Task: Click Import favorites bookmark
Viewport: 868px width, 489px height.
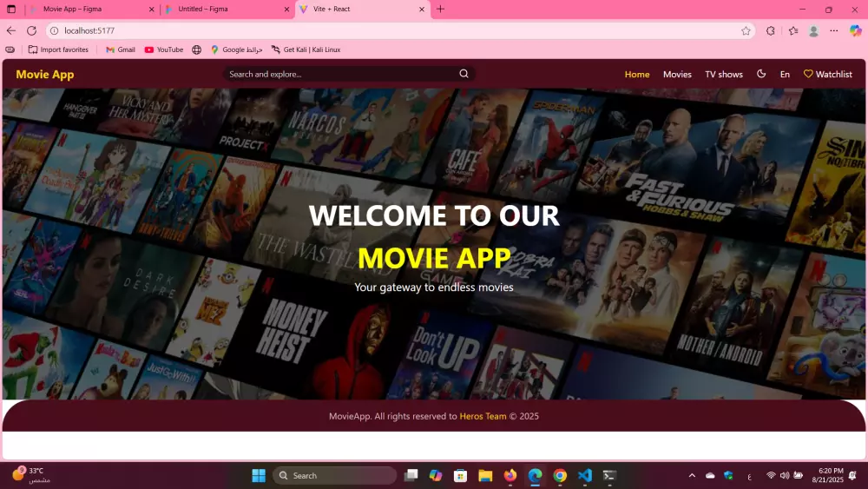Action: coord(58,50)
